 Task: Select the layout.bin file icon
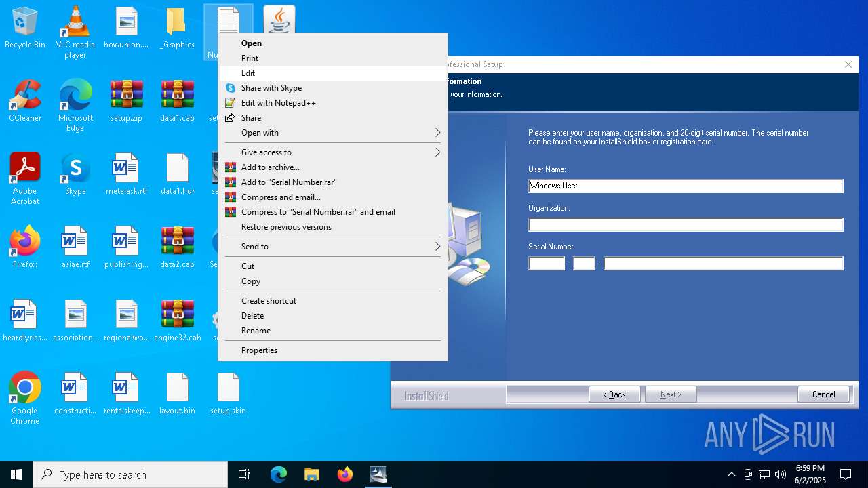pos(177,394)
